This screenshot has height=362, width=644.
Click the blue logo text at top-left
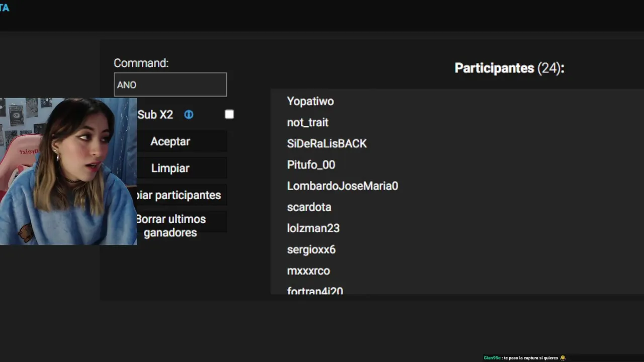[x=5, y=8]
